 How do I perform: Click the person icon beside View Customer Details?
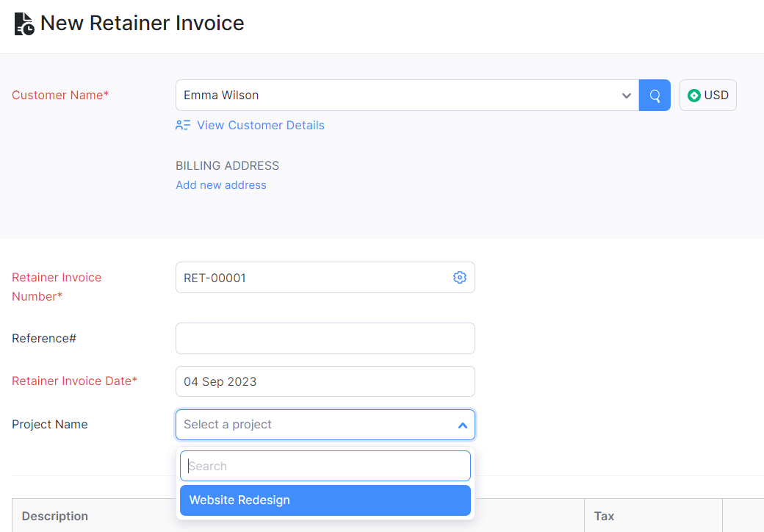(183, 126)
